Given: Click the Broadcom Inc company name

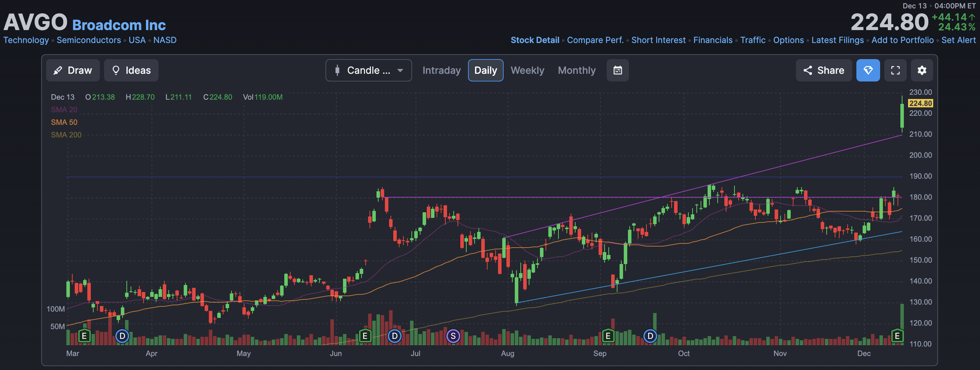Looking at the screenshot, I should tap(119, 25).
